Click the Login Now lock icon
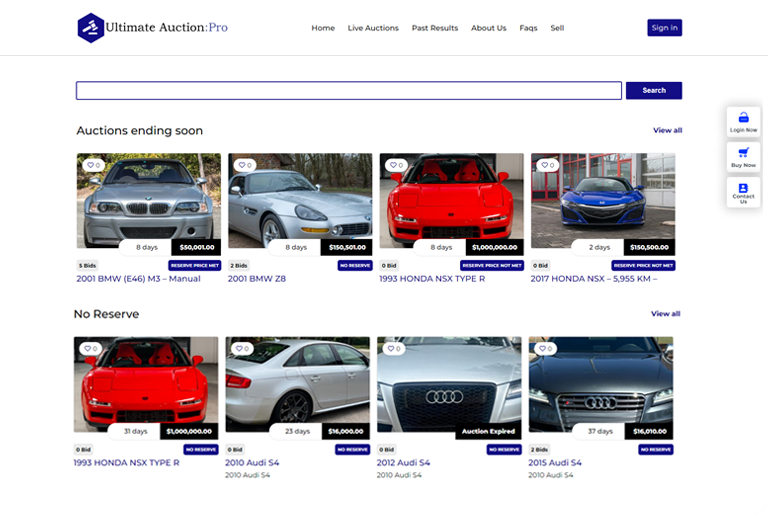Image resolution: width=768 pixels, height=517 pixels. 743,118
